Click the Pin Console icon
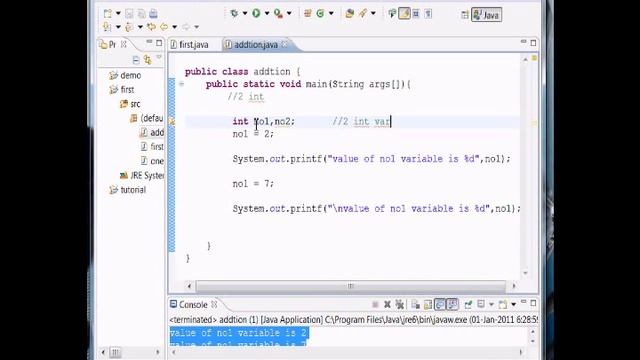Screen dimensions: 640x360 [x=468, y=304]
